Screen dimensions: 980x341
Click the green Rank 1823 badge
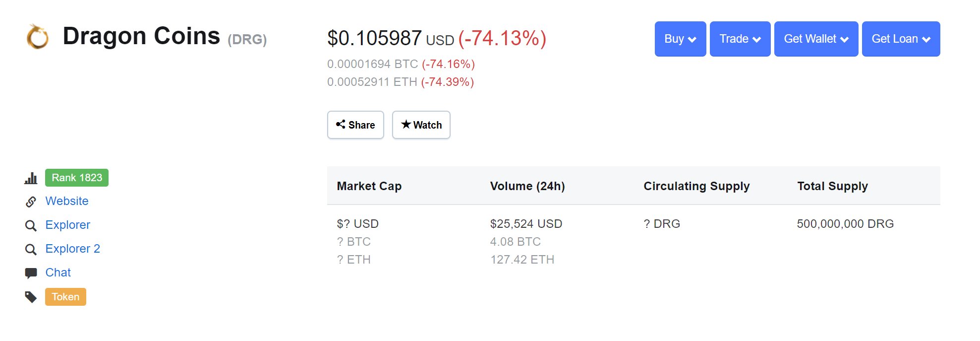point(77,178)
